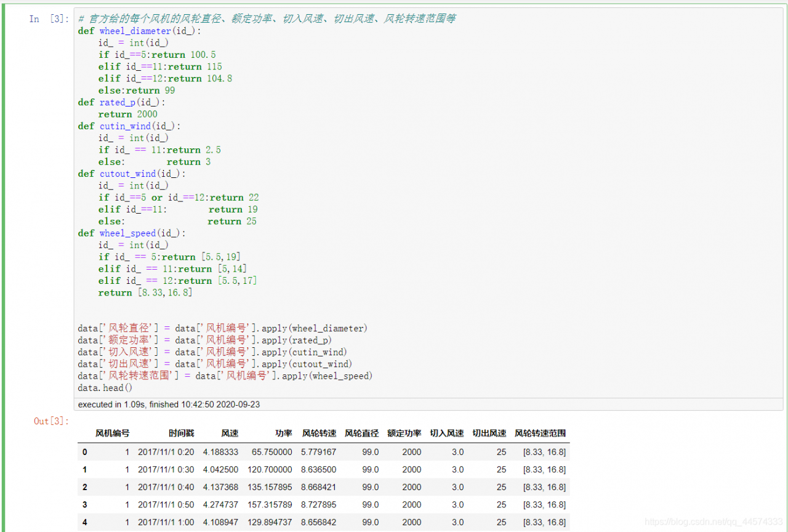The image size is (788, 532).
Task: Click the wheel speed value 8.636500
Action: tap(319, 469)
